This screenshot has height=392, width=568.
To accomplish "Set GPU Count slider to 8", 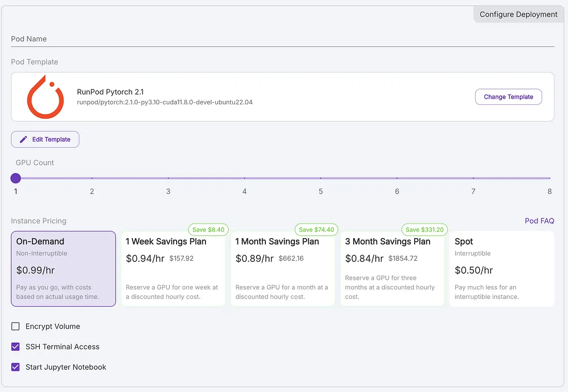I will [549, 178].
